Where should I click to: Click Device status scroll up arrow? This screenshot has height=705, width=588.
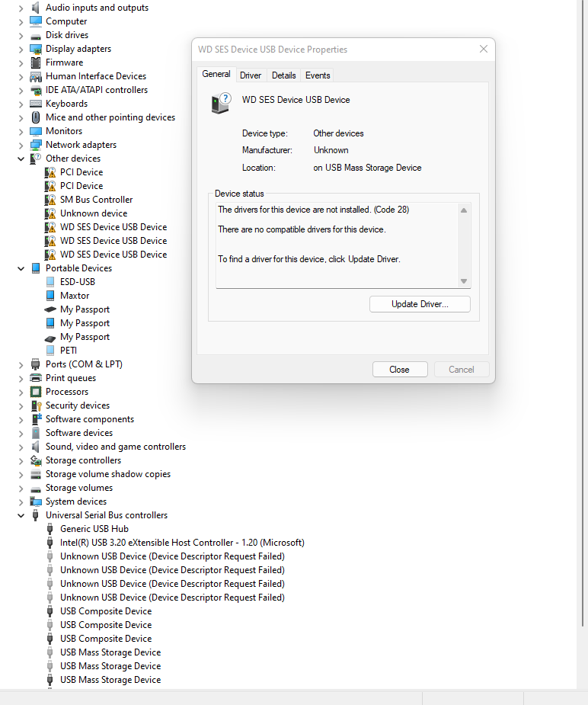click(464, 210)
